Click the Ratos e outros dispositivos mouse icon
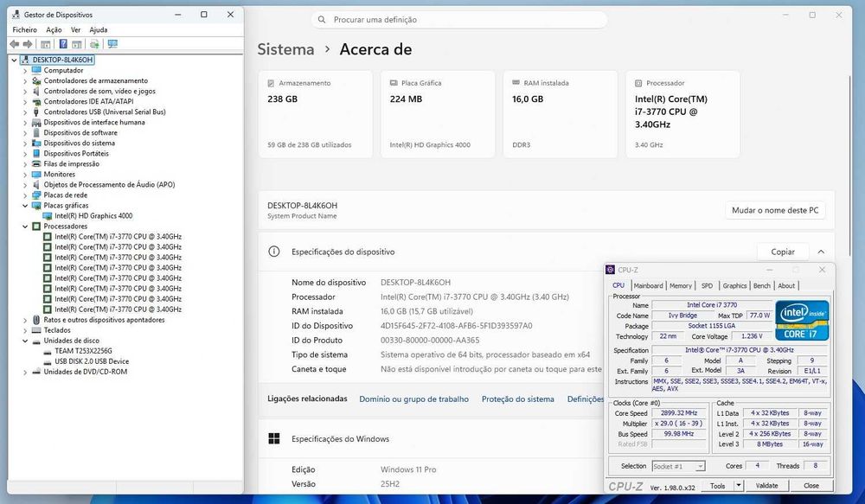 click(36, 320)
